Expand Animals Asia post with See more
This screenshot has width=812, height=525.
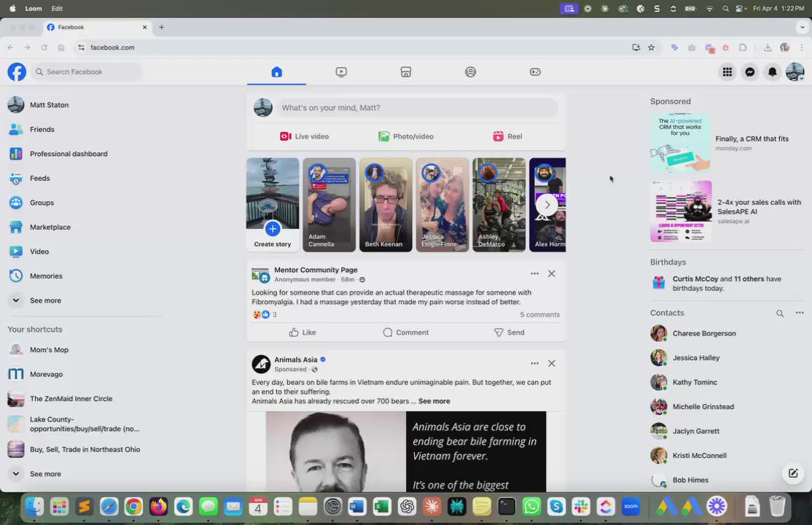434,401
